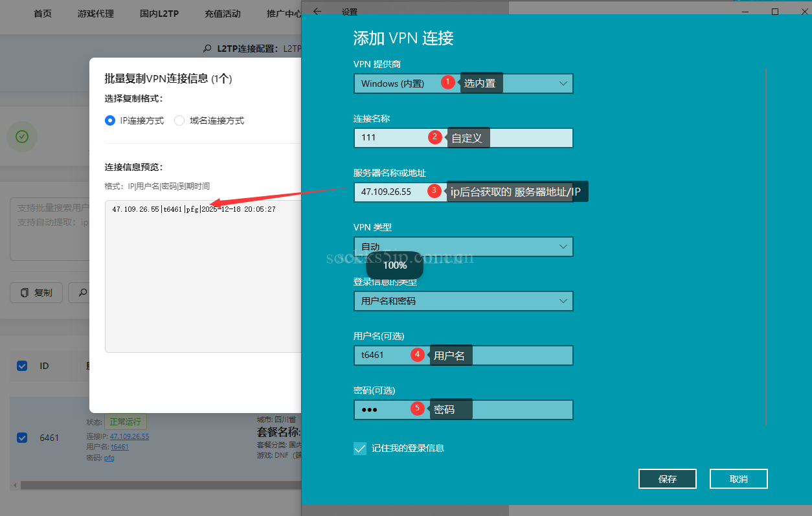Click the 套餐名称 text in row
The width and height of the screenshot is (812, 516).
[x=279, y=432]
